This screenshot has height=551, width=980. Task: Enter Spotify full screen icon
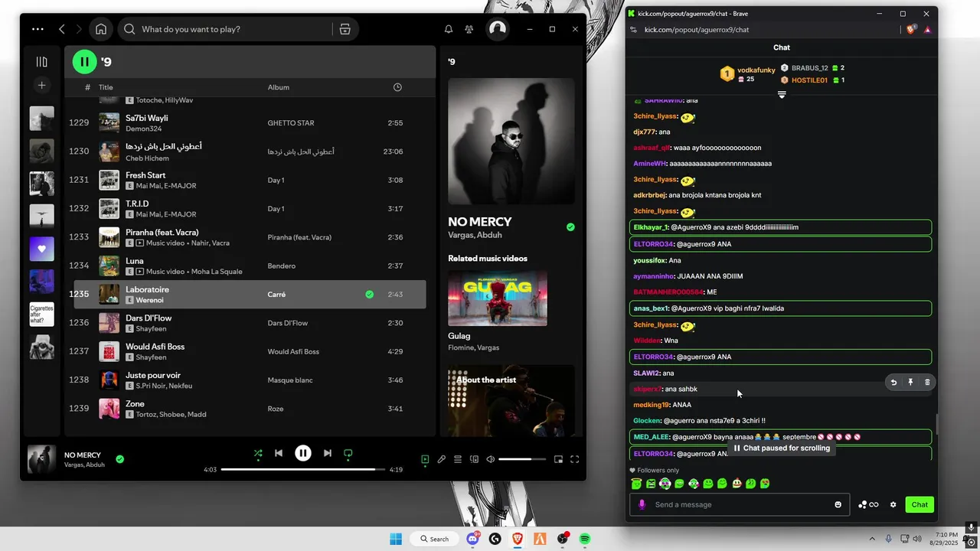[x=575, y=459]
